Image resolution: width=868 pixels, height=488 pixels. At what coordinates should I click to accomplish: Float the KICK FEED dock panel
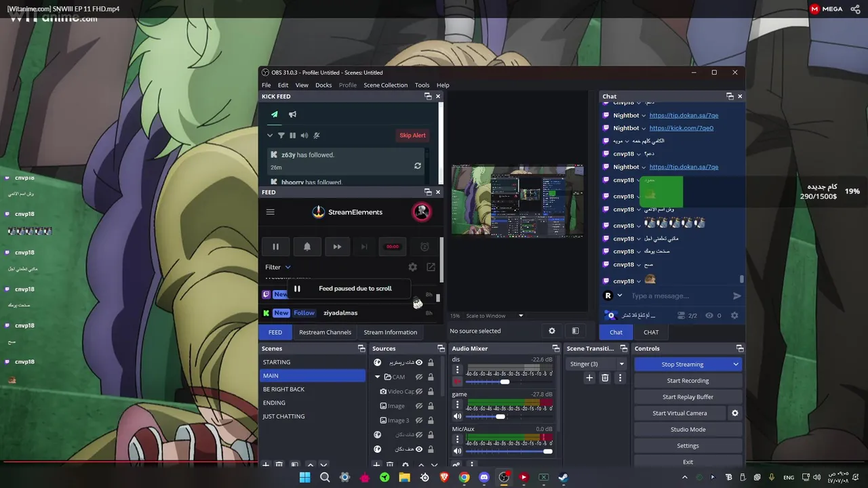428,96
